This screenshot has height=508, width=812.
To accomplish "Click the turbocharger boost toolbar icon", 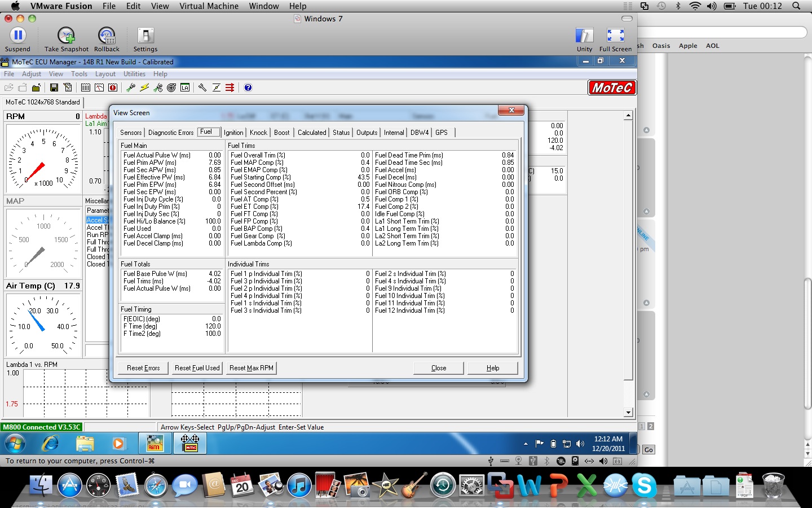I will coord(171,87).
